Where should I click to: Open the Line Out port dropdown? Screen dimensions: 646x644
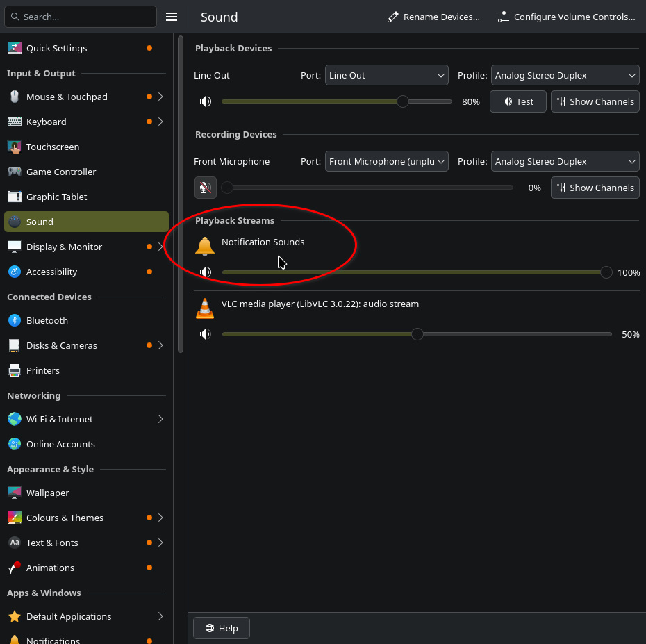(387, 75)
